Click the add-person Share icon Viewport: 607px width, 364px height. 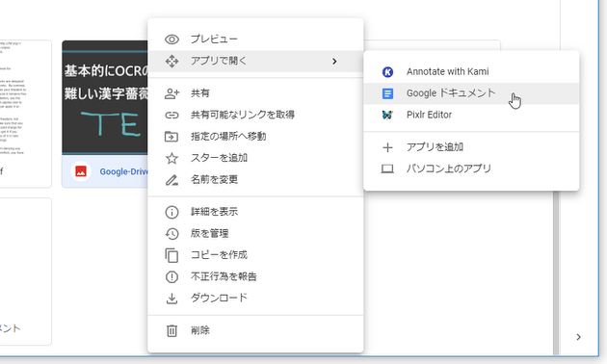[172, 93]
